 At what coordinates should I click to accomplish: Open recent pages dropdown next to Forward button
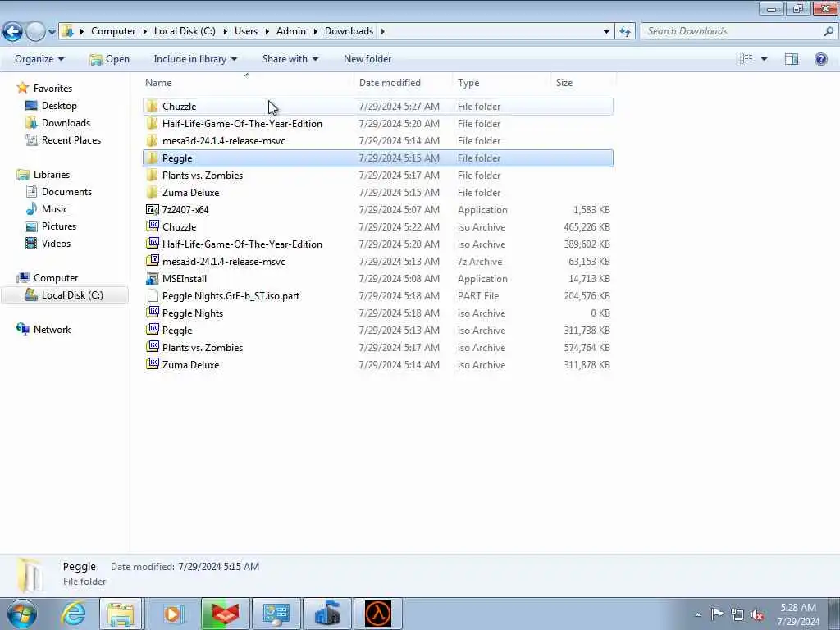coord(52,32)
